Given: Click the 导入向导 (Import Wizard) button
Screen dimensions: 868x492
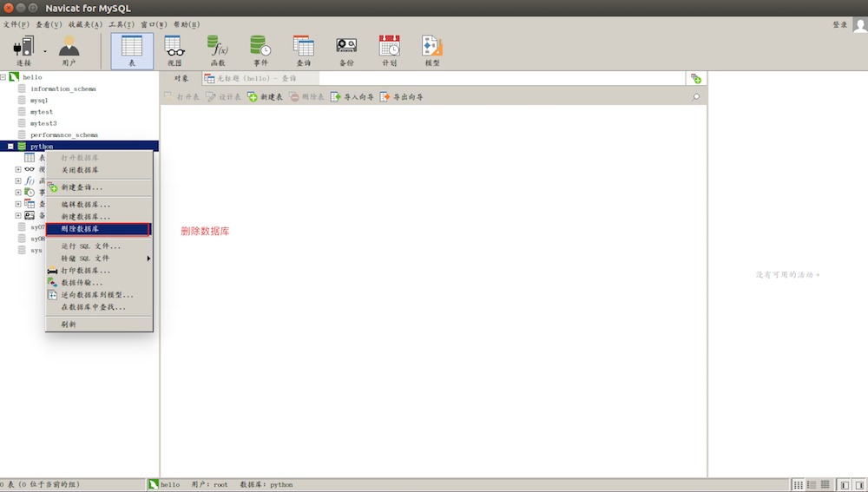Looking at the screenshot, I should click(x=352, y=97).
